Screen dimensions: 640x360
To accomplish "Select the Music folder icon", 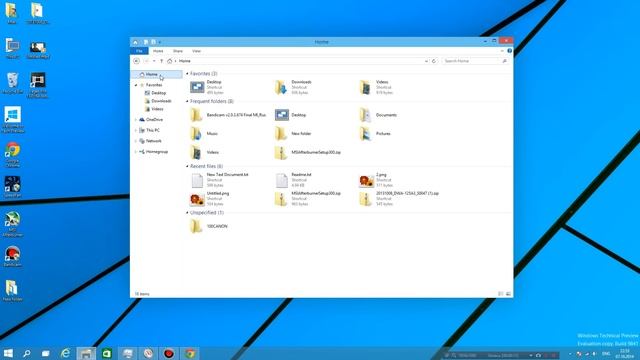I will point(196,133).
